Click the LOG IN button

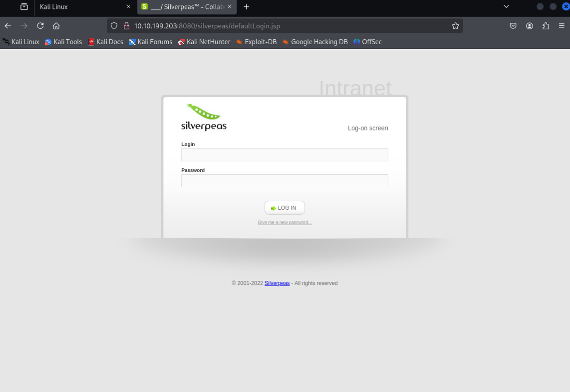click(x=285, y=208)
